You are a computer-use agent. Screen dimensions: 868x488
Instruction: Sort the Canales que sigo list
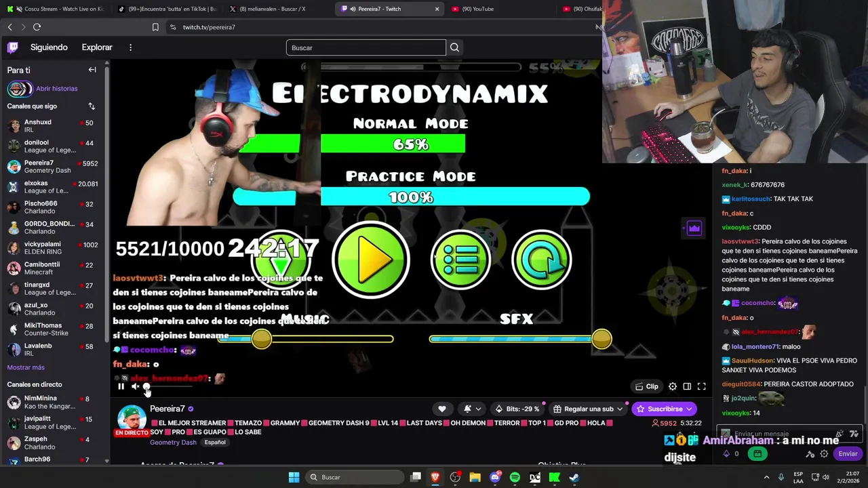(92, 106)
